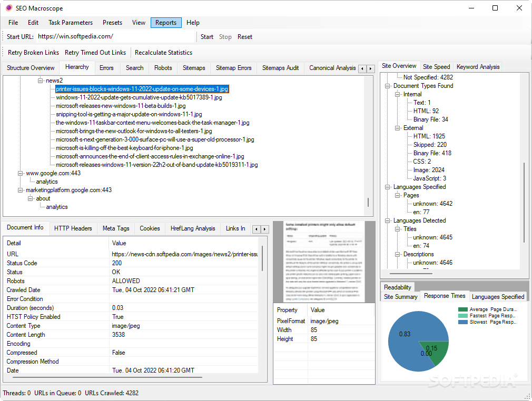This screenshot has width=532, height=401.
Task: Select snipping-tool-is-getting-a-major-update jpg entry
Action: tap(129, 114)
